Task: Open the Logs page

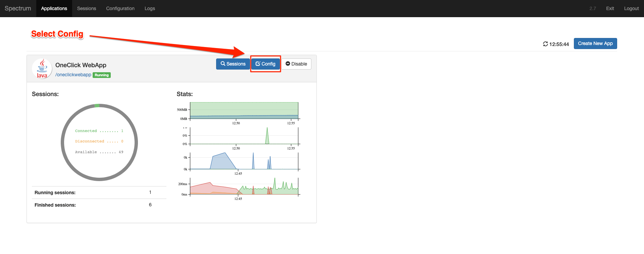Action: [x=150, y=8]
